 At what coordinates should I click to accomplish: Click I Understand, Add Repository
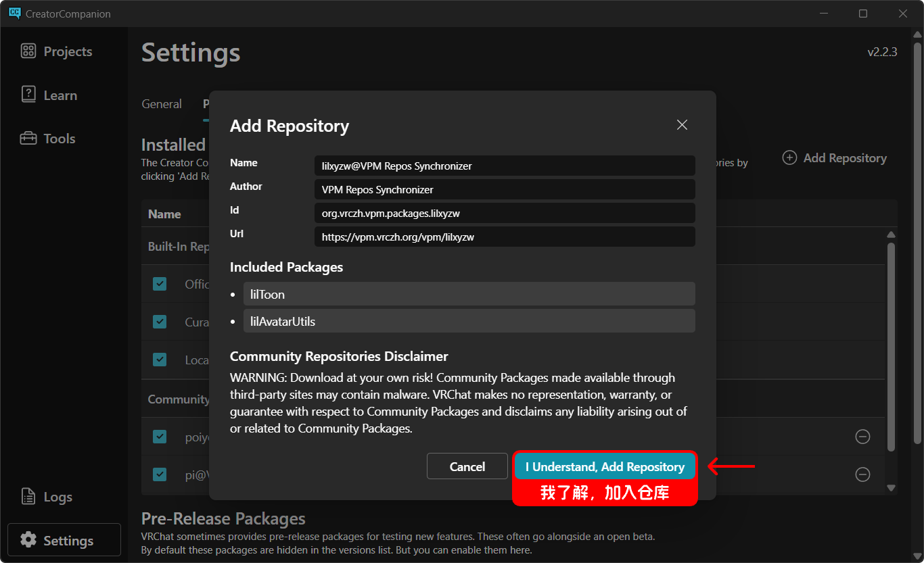tap(605, 466)
